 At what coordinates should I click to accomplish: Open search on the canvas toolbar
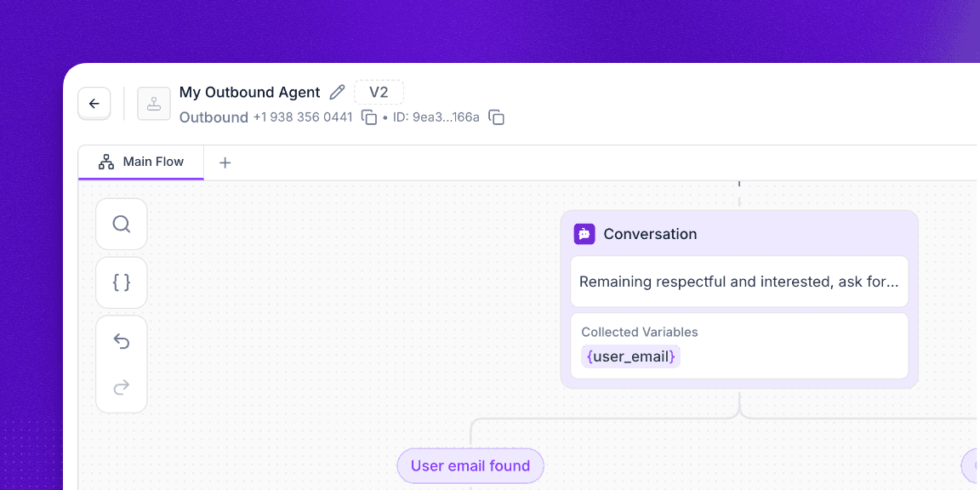click(x=122, y=225)
